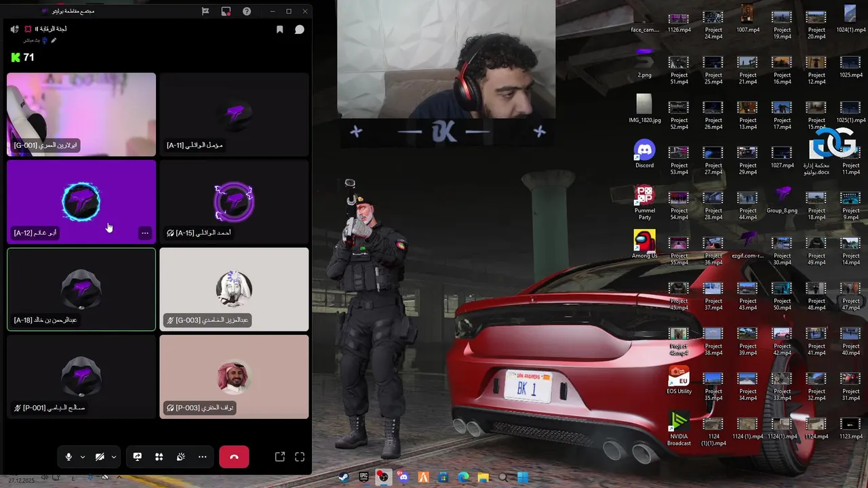Image resolution: width=868 pixels, height=488 pixels.
Task: Open the chat bubble icon in call header
Action: [299, 30]
